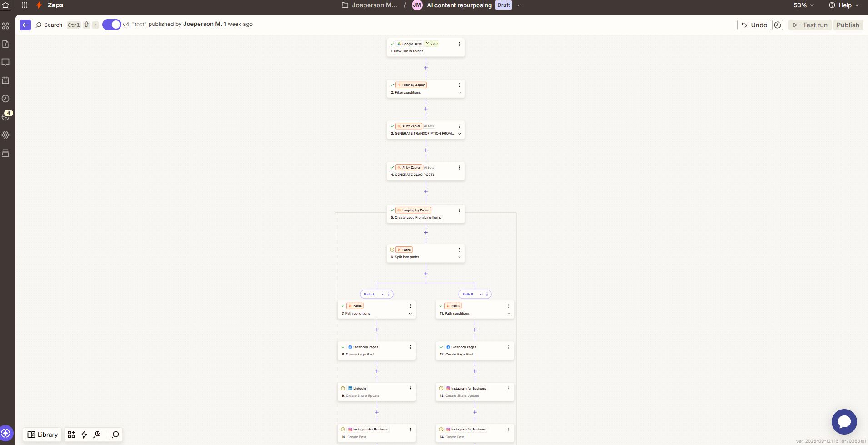This screenshot has width=868, height=445.
Task: Select step 14 Instagram for Business Create Post
Action: coord(475,433)
